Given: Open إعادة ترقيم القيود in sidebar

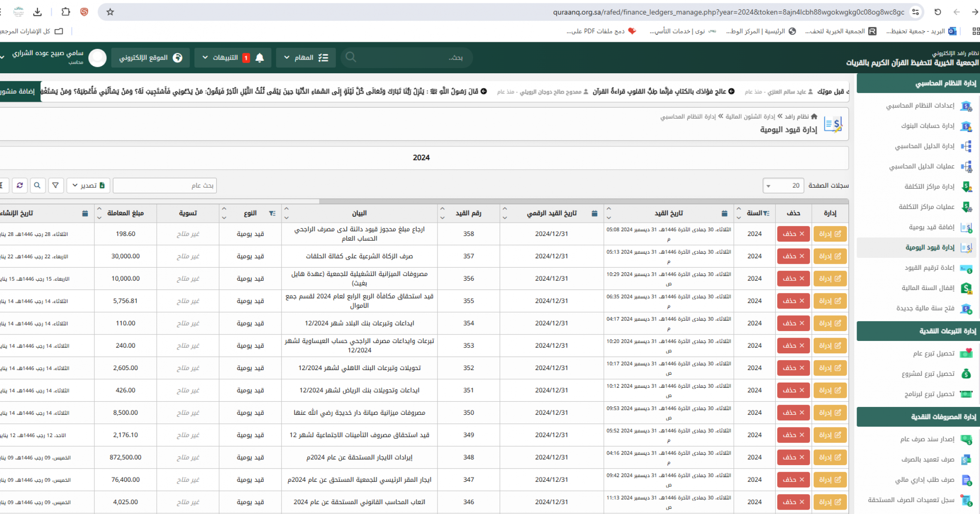Looking at the screenshot, I should point(929,268).
